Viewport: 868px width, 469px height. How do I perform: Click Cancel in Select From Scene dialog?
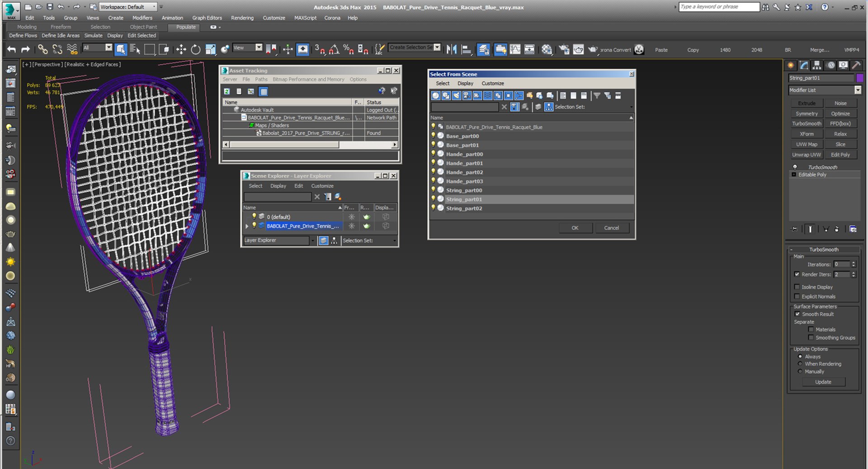tap(612, 228)
